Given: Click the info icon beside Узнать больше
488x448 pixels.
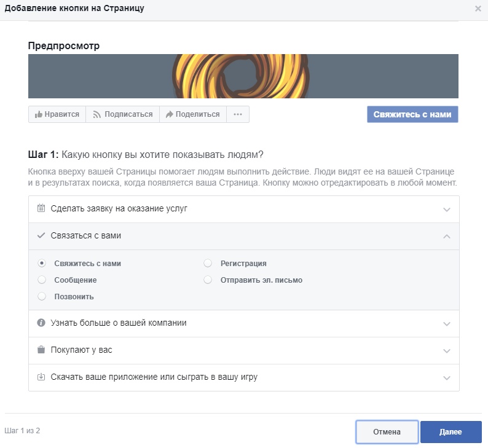Looking at the screenshot, I should (x=41, y=323).
